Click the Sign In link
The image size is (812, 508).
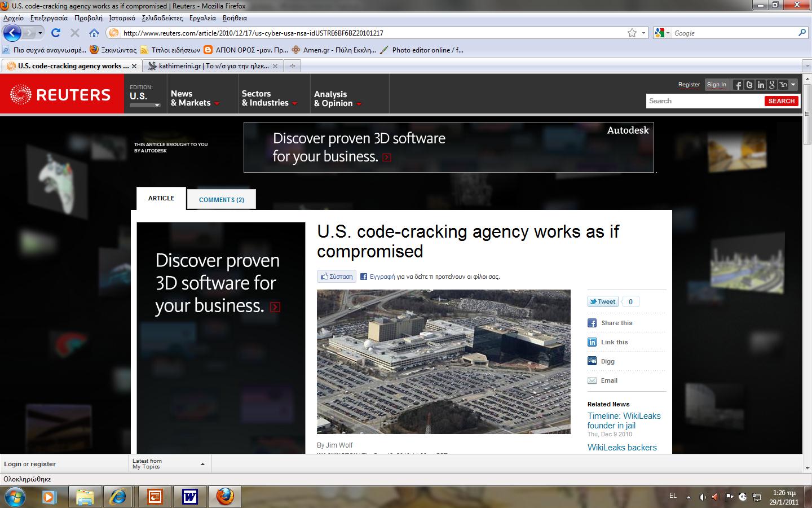717,85
